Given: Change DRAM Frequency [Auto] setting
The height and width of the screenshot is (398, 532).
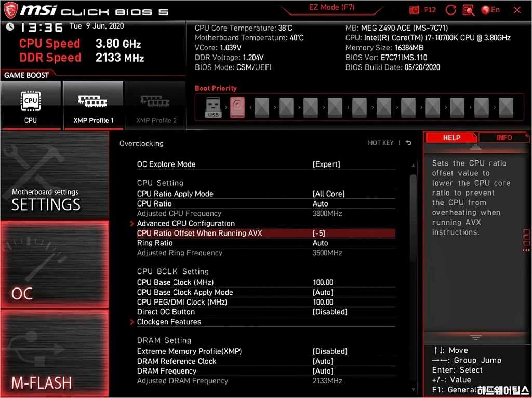Looking at the screenshot, I should click(323, 371).
